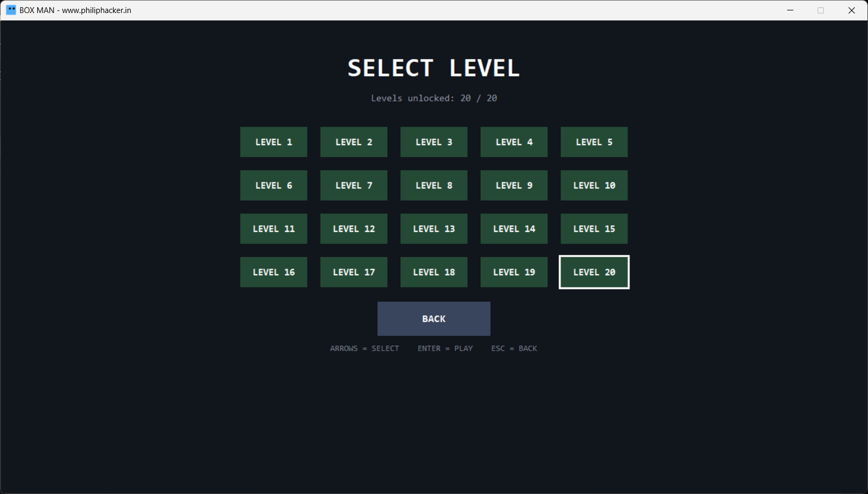This screenshot has width=868, height=494.
Task: Select the Level 1 button
Action: tap(273, 142)
